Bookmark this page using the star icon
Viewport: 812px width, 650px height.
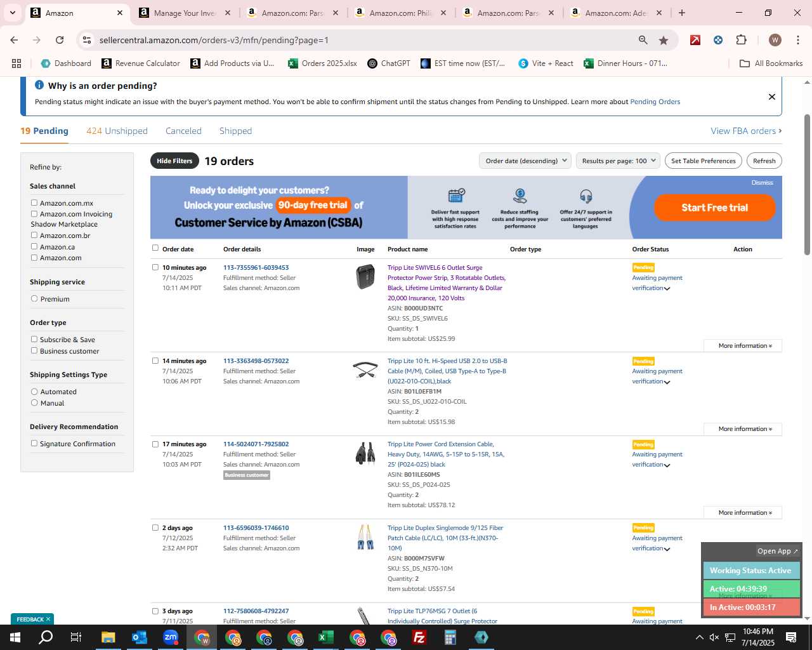click(664, 40)
